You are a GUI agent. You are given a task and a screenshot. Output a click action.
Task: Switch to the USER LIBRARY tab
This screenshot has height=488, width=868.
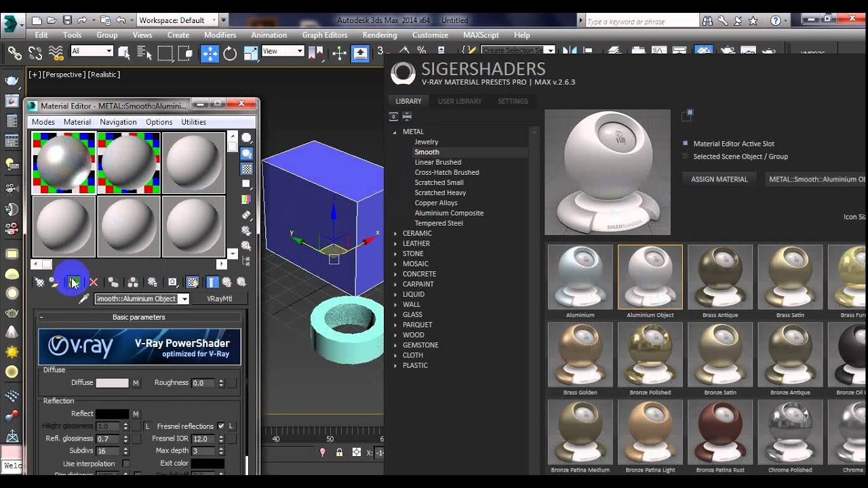click(460, 101)
